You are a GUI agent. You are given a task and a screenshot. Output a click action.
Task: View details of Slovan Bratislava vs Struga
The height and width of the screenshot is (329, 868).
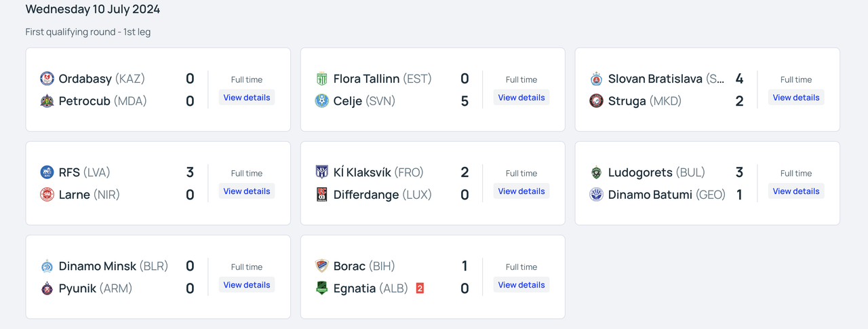(796, 98)
